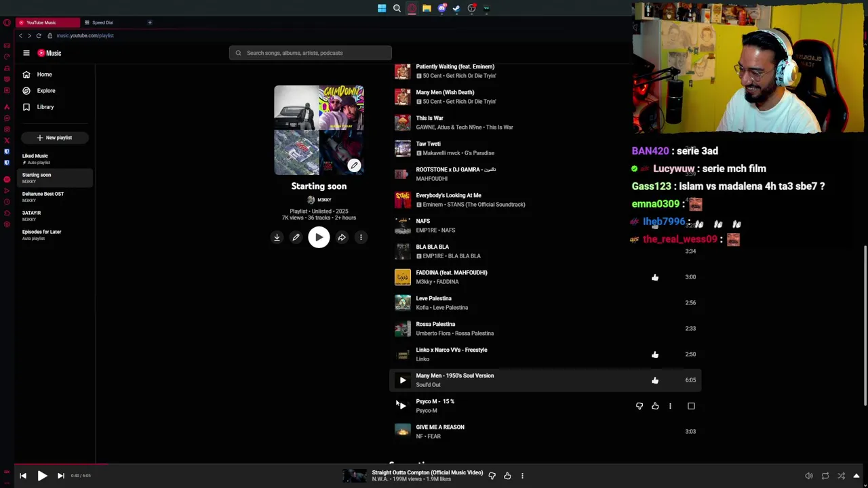Screen dimensions: 868x488
Task: Open Everybody's Looking At Me song
Action: [449, 195]
